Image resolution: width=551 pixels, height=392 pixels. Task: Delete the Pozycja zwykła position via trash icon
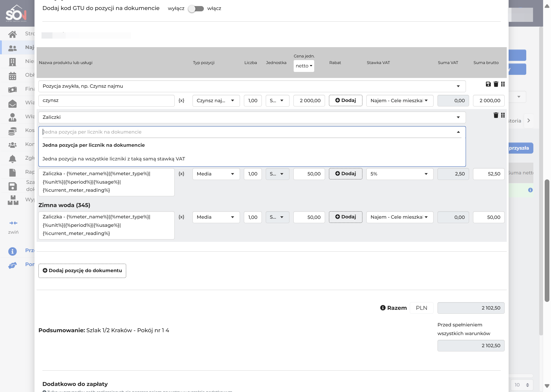tap(496, 84)
